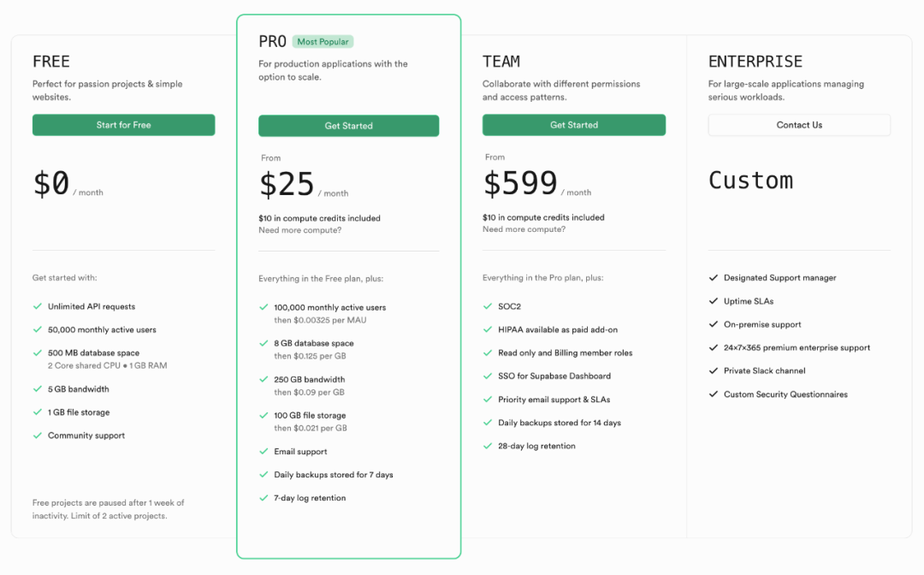Click checkmark beside Designated Support manager
This screenshot has width=924, height=575.
(714, 278)
